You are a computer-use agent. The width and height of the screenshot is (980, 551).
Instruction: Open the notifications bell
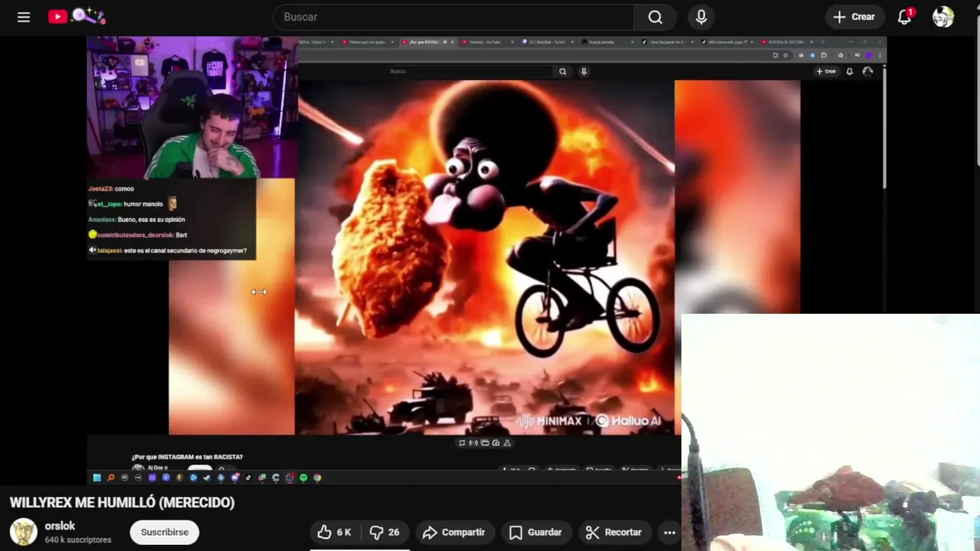pos(905,17)
